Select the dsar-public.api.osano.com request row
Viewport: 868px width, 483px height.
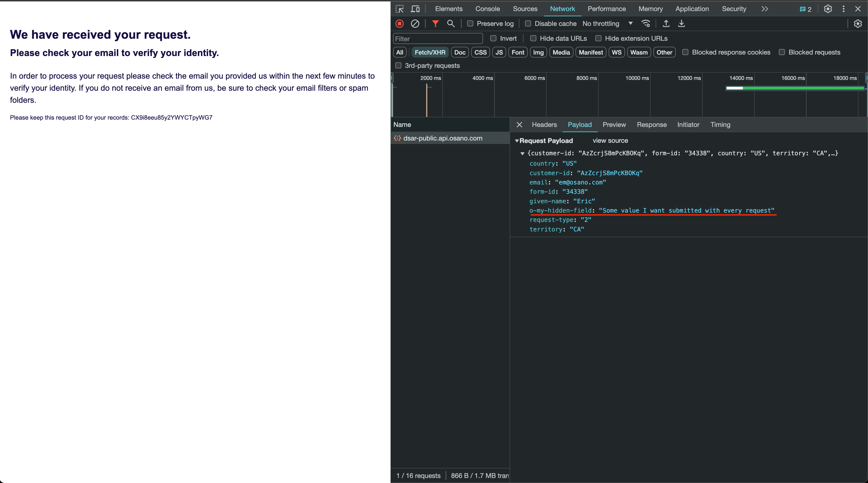(x=450, y=138)
